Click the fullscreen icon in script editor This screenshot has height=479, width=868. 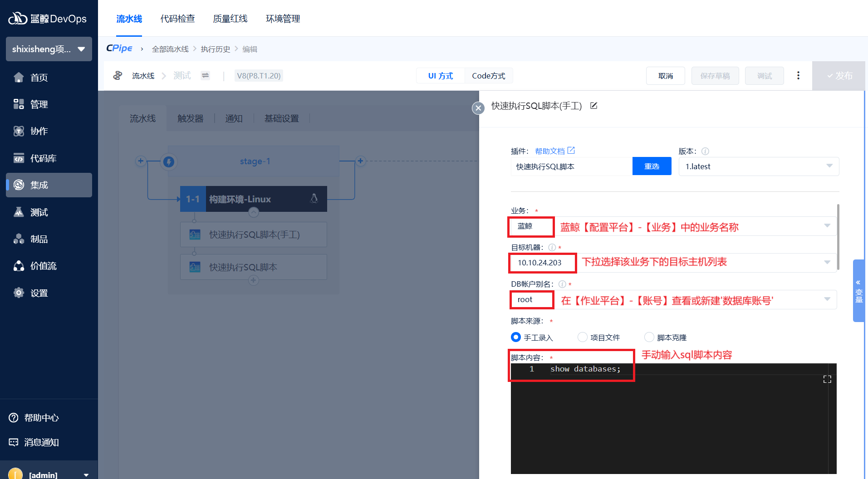(x=827, y=379)
